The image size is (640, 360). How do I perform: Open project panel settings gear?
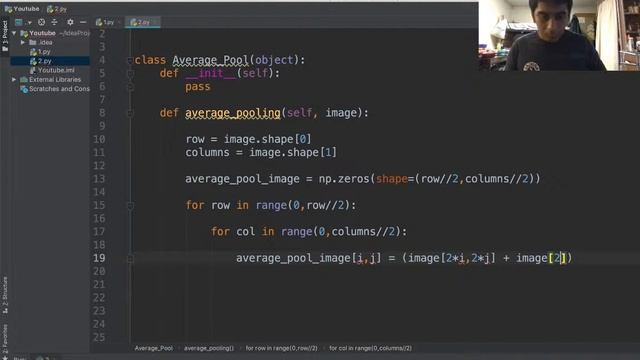[x=70, y=22]
